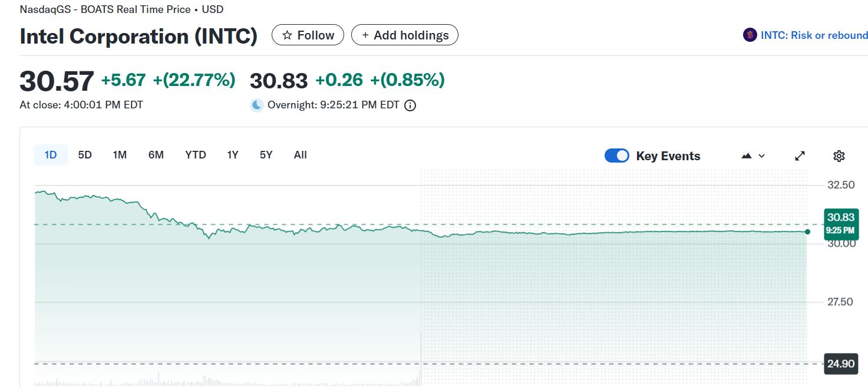Switch chart to 1M range
This screenshot has height=387, width=868.
point(120,155)
